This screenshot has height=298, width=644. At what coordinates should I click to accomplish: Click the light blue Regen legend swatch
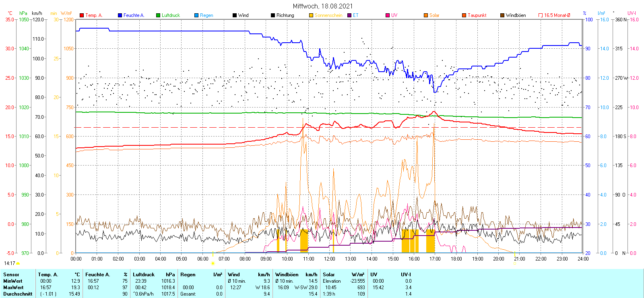(196, 15)
